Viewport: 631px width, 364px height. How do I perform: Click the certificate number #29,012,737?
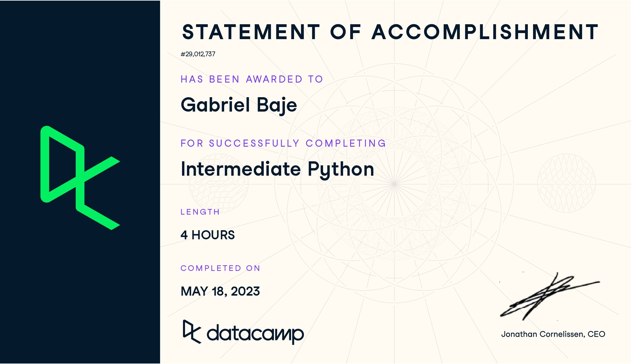tap(198, 54)
